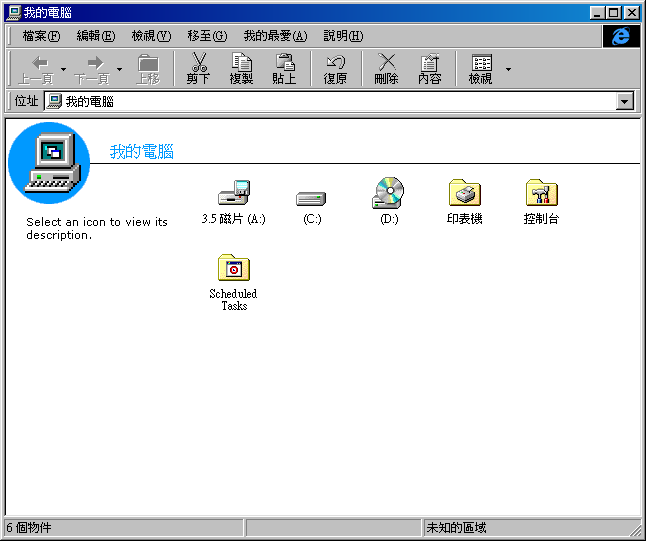Click the 印表機 label text

[465, 219]
